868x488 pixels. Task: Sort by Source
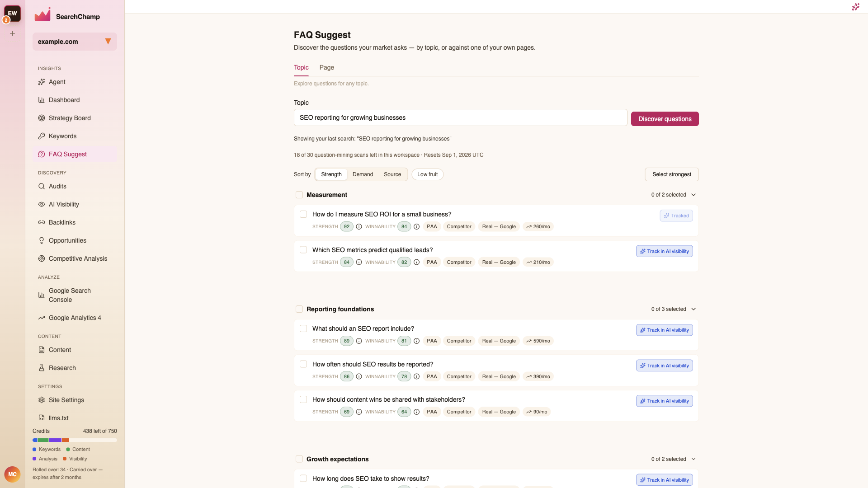(392, 174)
